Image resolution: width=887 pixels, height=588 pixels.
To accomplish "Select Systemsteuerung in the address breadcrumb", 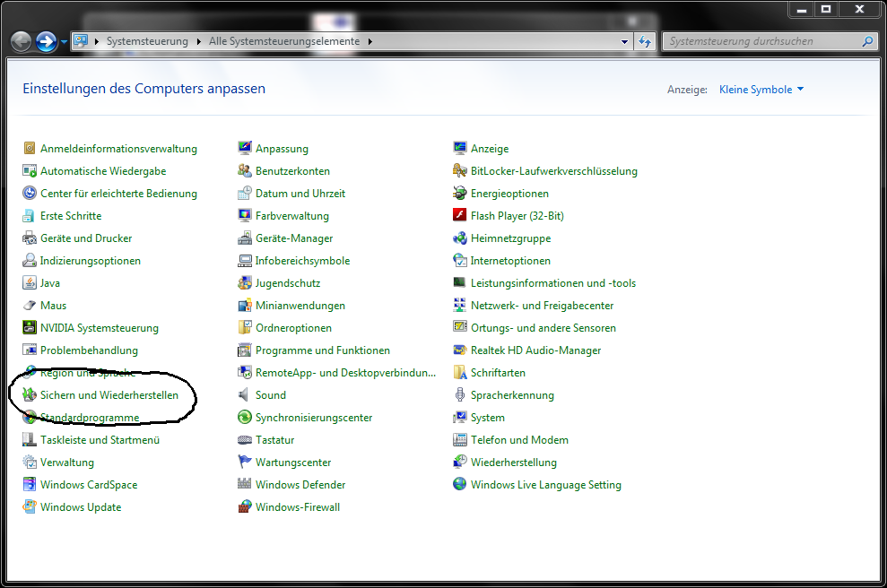I will (x=147, y=42).
